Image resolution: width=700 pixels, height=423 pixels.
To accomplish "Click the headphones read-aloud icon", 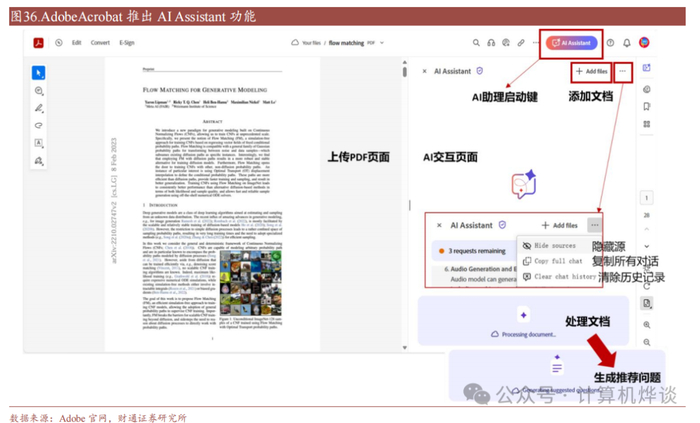I will click(491, 43).
